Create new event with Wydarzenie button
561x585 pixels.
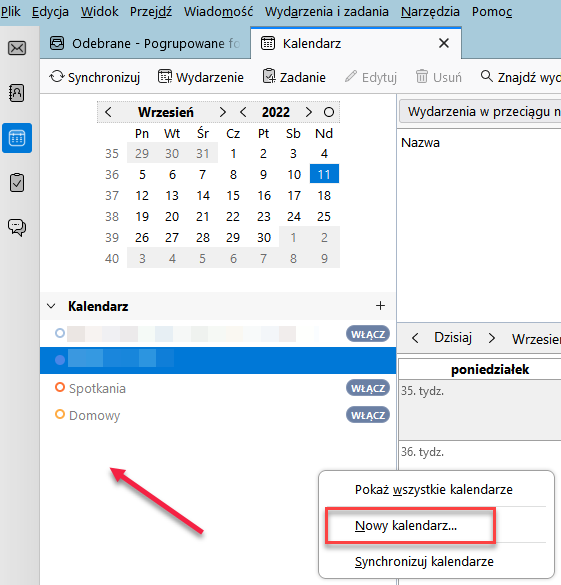pyautogui.click(x=201, y=77)
